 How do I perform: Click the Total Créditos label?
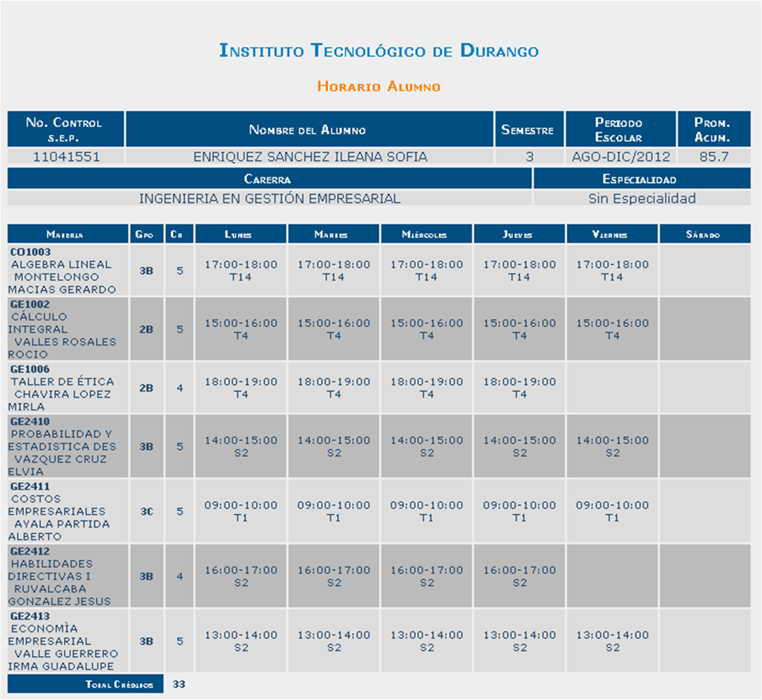(119, 684)
